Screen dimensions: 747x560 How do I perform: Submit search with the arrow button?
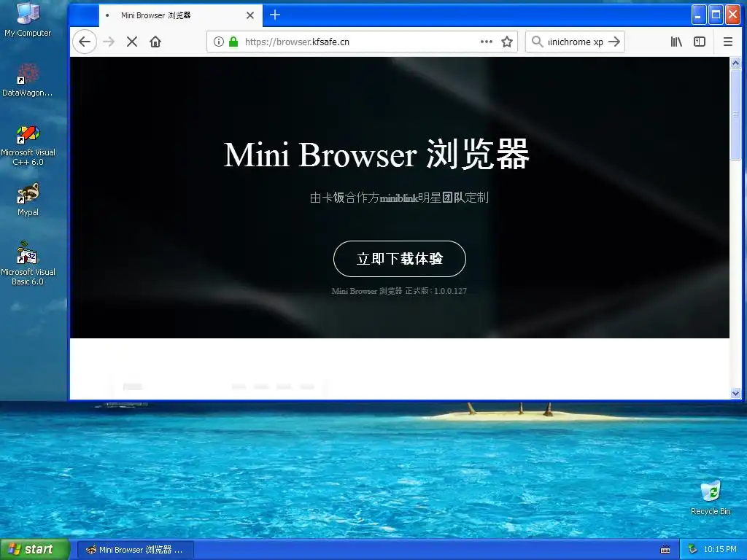(614, 42)
